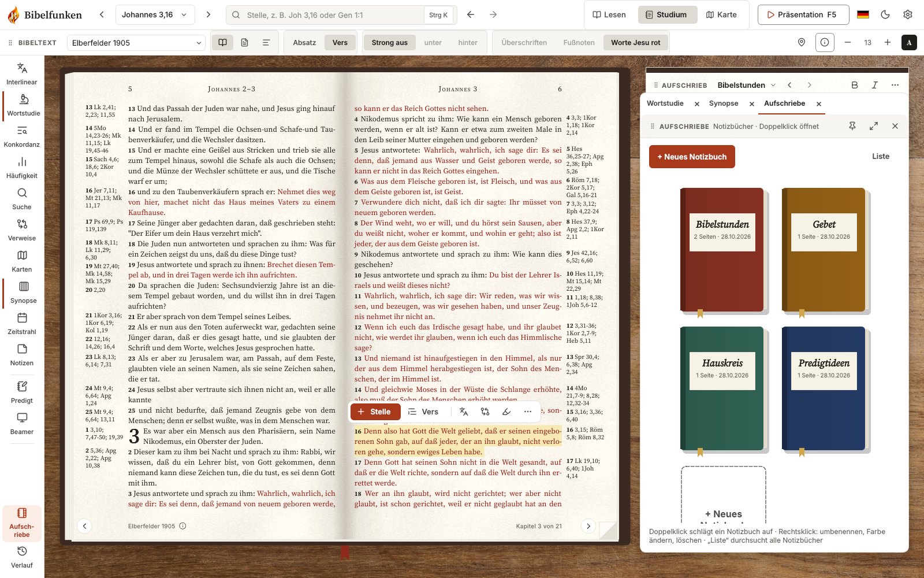Pin the Aufschriebe panel
The height and width of the screenshot is (578, 924).
[852, 126]
